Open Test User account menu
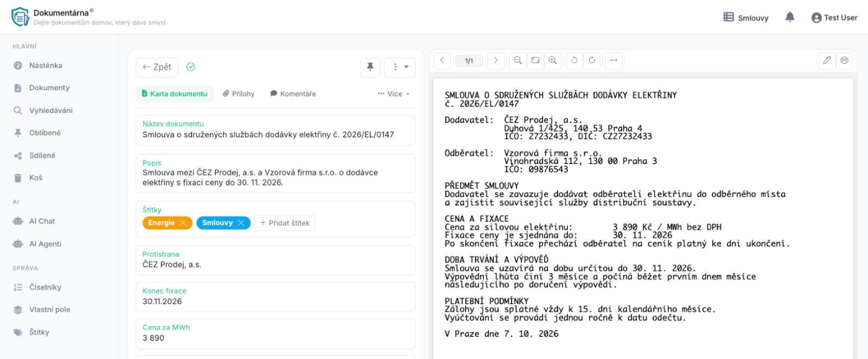The image size is (868, 359). pyautogui.click(x=834, y=18)
